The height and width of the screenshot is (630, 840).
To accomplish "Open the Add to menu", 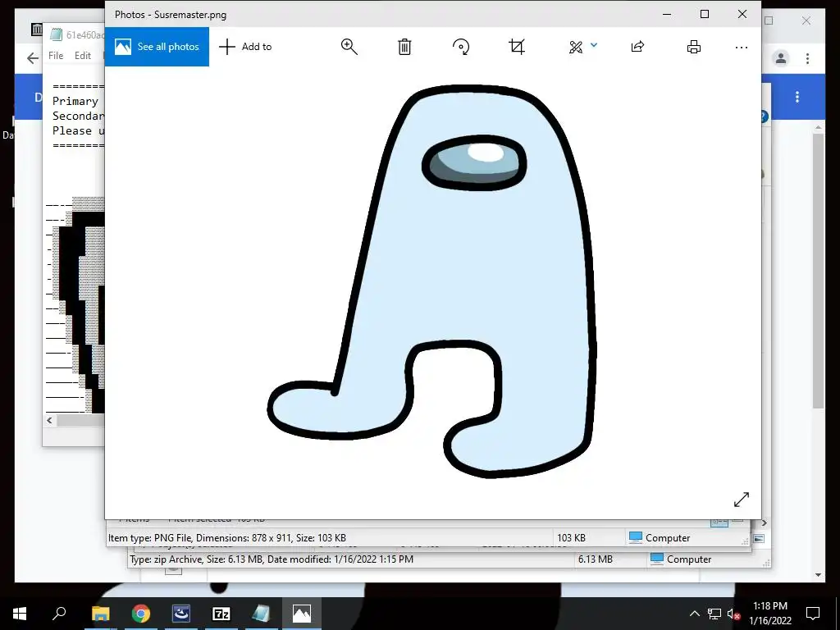I will (245, 47).
